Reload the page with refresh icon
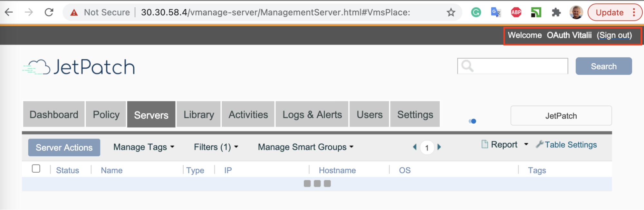This screenshot has height=210, width=644. (49, 12)
